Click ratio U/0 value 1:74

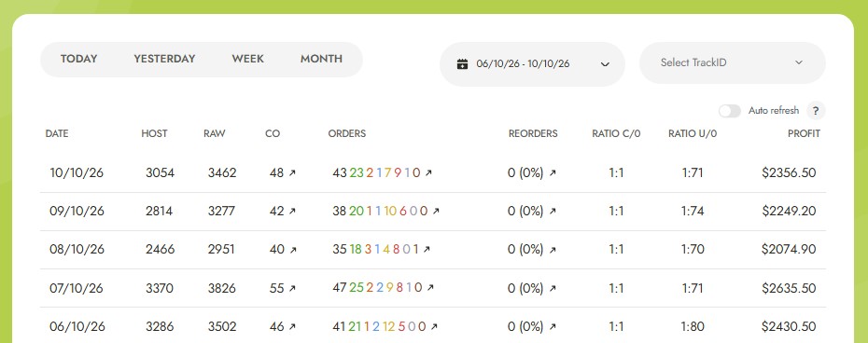693,212
